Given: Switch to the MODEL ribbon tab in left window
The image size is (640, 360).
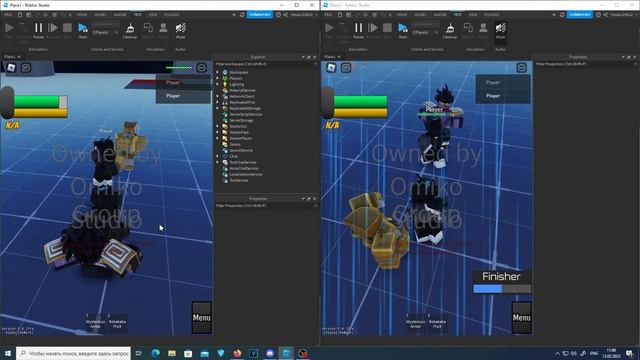Looking at the screenshot, I should point(100,15).
